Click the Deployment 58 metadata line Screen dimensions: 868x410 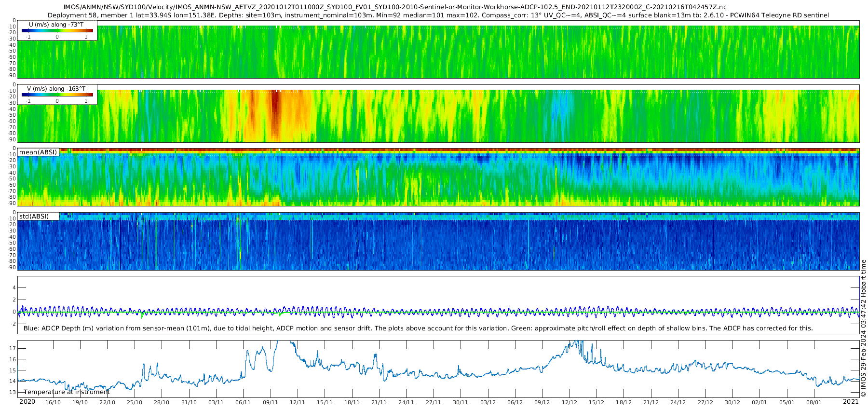tap(438, 15)
